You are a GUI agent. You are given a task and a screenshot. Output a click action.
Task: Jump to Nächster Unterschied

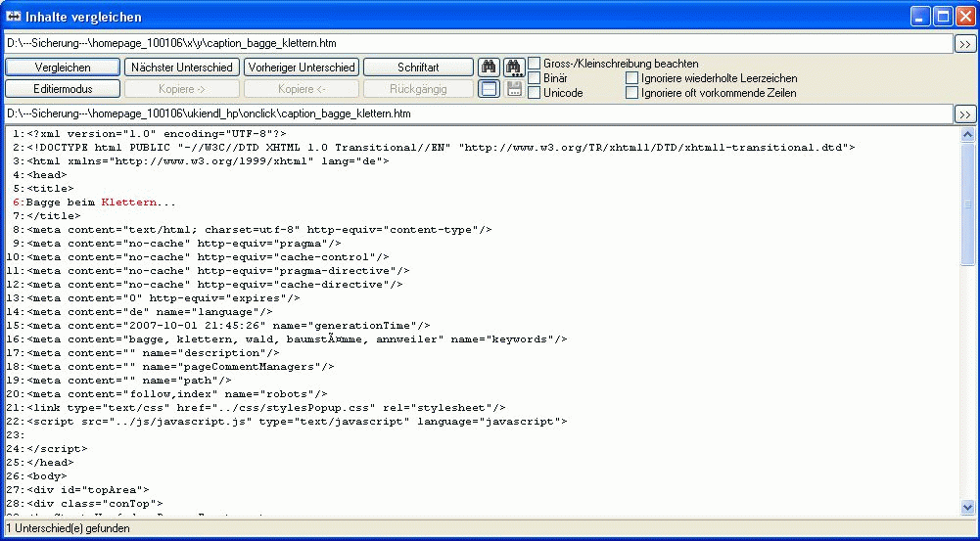[182, 68]
